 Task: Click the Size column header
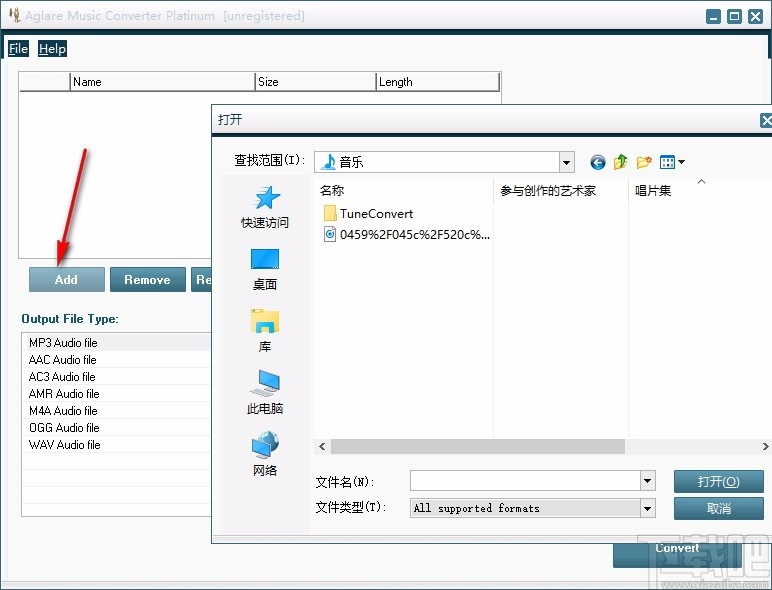tap(315, 82)
